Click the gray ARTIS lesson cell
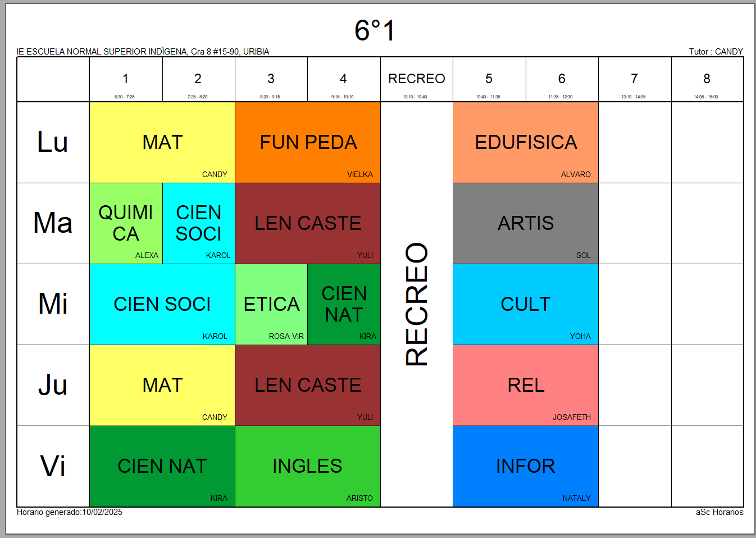 (526, 223)
